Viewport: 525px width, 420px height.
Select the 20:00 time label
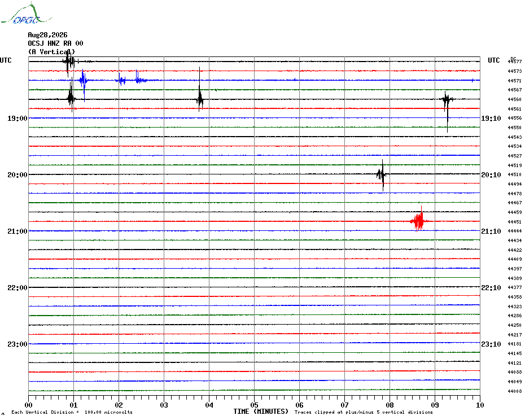17,175
